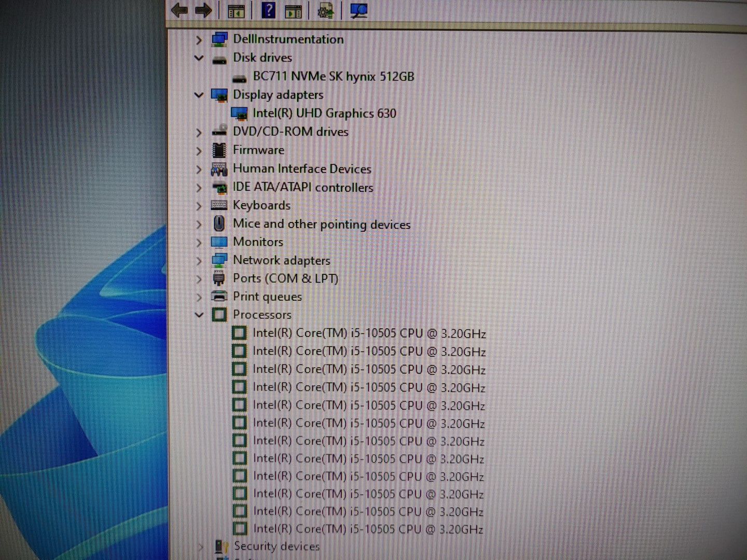The image size is (747, 560).
Task: Select the i5-10505 entry just above Security devices
Action: (x=368, y=529)
